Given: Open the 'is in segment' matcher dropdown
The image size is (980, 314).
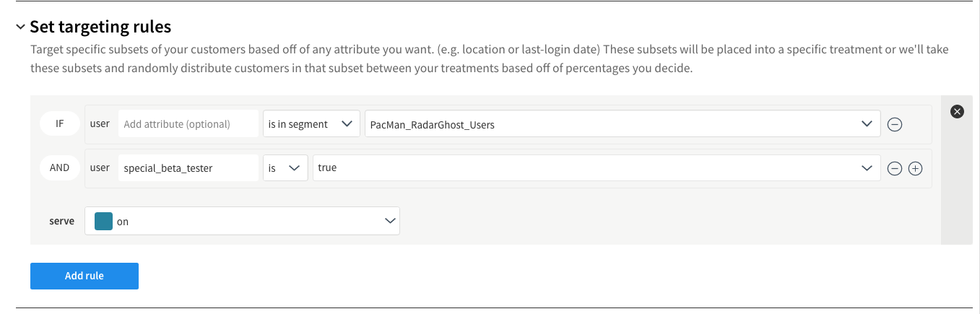Looking at the screenshot, I should click(x=311, y=124).
